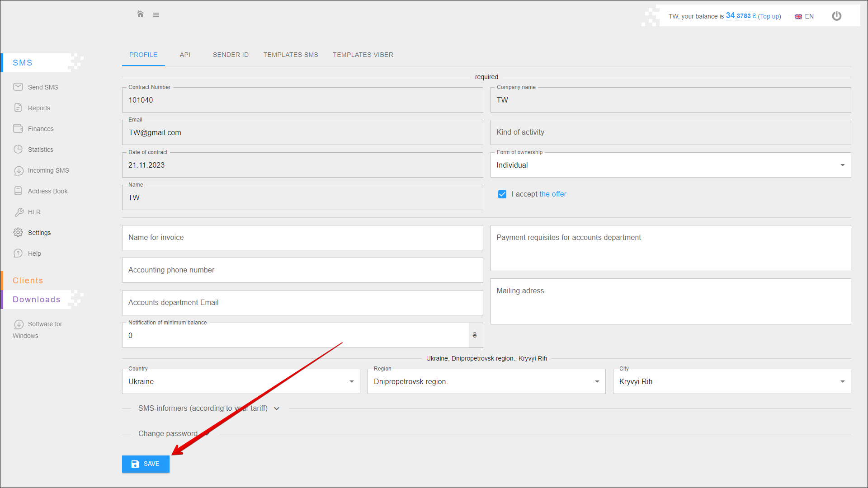Open Send SMS envelope icon
Image resolution: width=868 pixels, height=488 pixels.
pyautogui.click(x=18, y=87)
